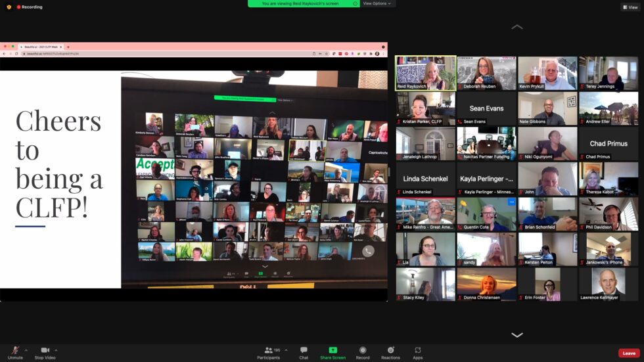
Task: Open the Reactions menu
Action: point(390,351)
